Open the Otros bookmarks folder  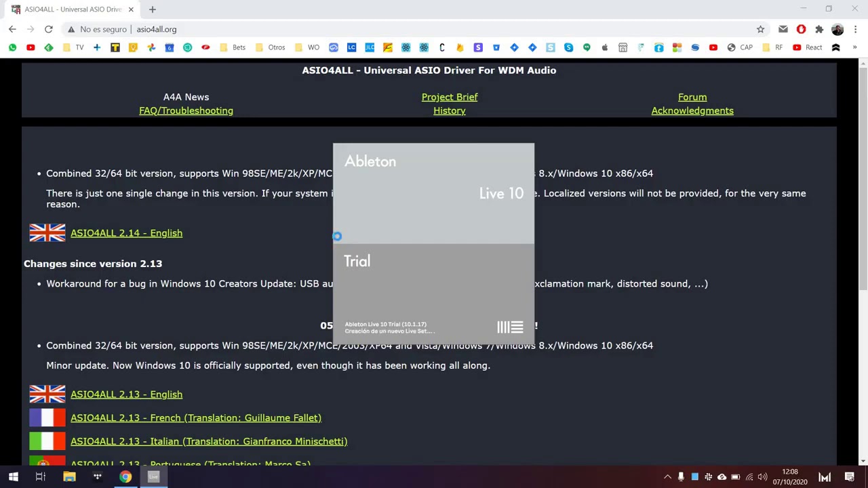[x=270, y=47]
